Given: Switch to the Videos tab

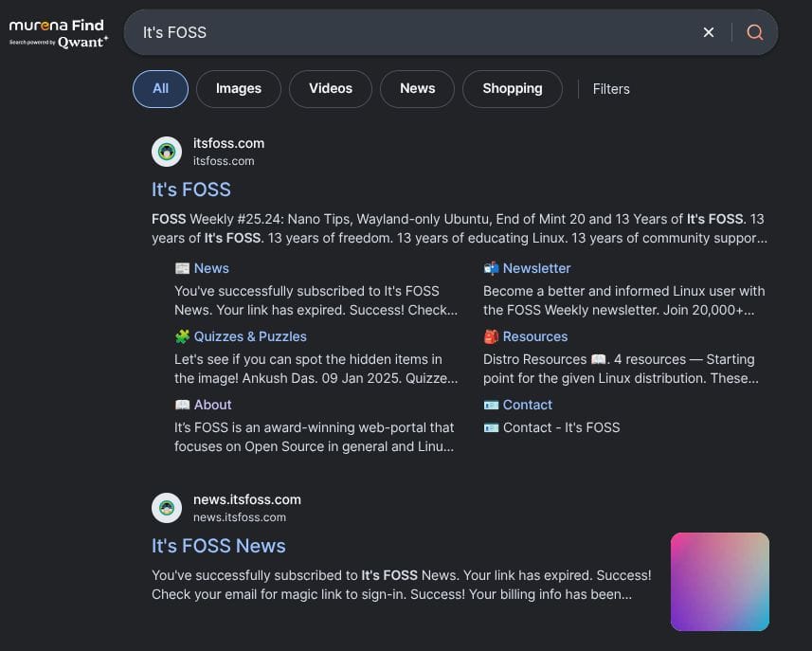Looking at the screenshot, I should click(330, 89).
